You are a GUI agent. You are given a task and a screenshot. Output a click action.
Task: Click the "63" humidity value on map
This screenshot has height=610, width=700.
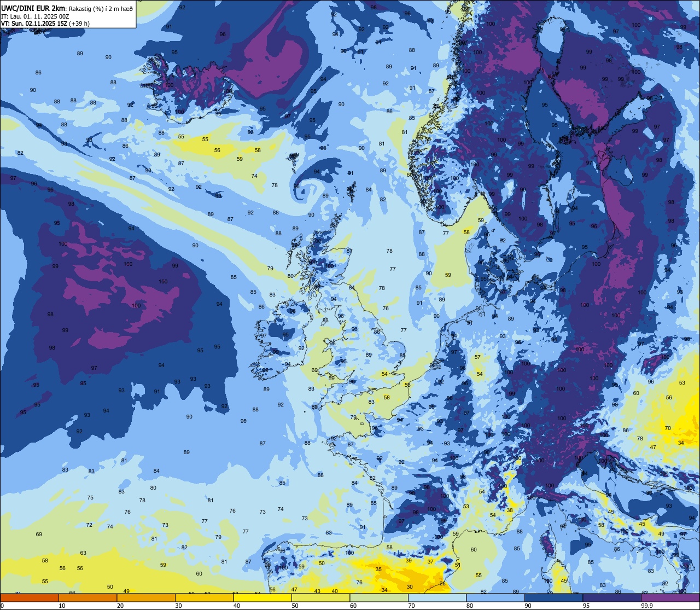[83, 553]
